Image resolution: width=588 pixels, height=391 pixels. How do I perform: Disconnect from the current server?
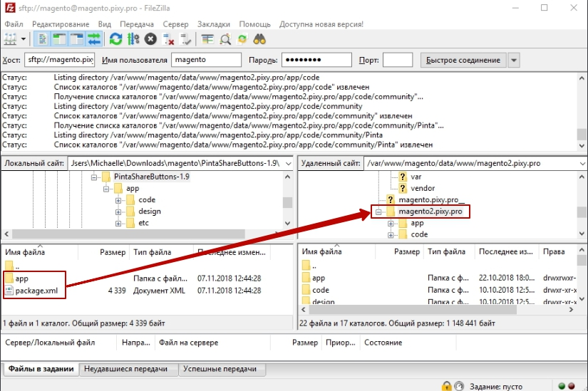[168, 39]
